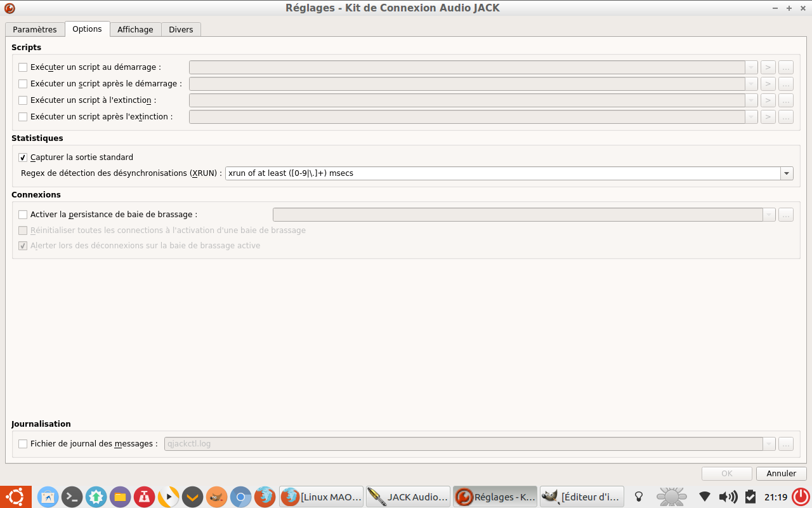Open the brightness sun indicator

671,497
